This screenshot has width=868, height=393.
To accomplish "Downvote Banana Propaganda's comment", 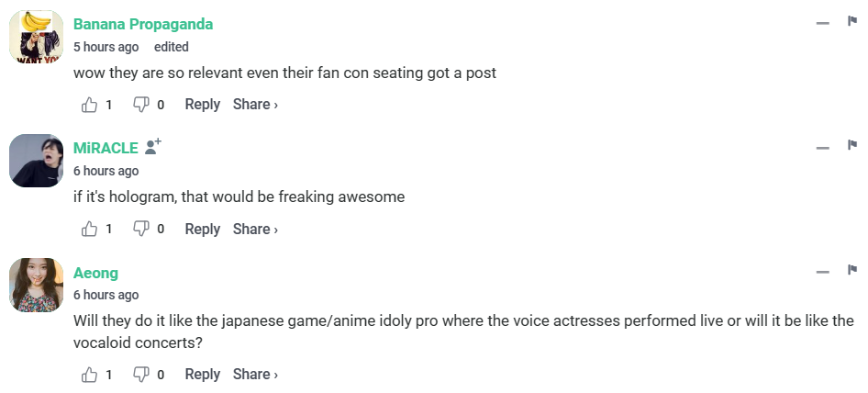I will point(141,105).
